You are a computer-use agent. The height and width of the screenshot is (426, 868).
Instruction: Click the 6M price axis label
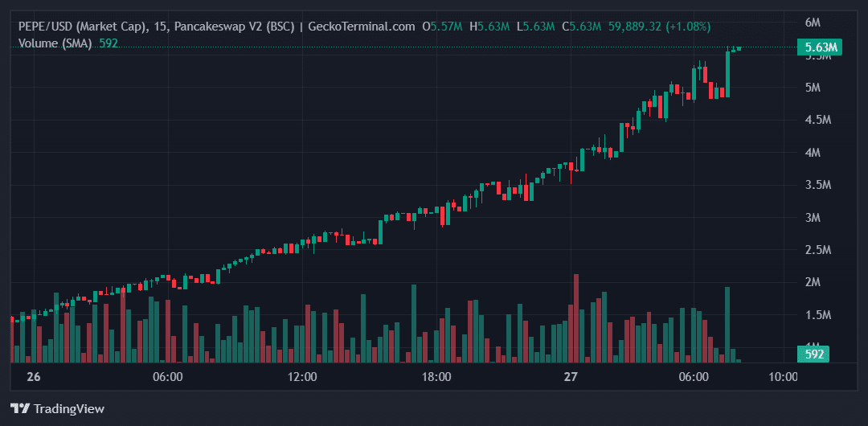[812, 23]
